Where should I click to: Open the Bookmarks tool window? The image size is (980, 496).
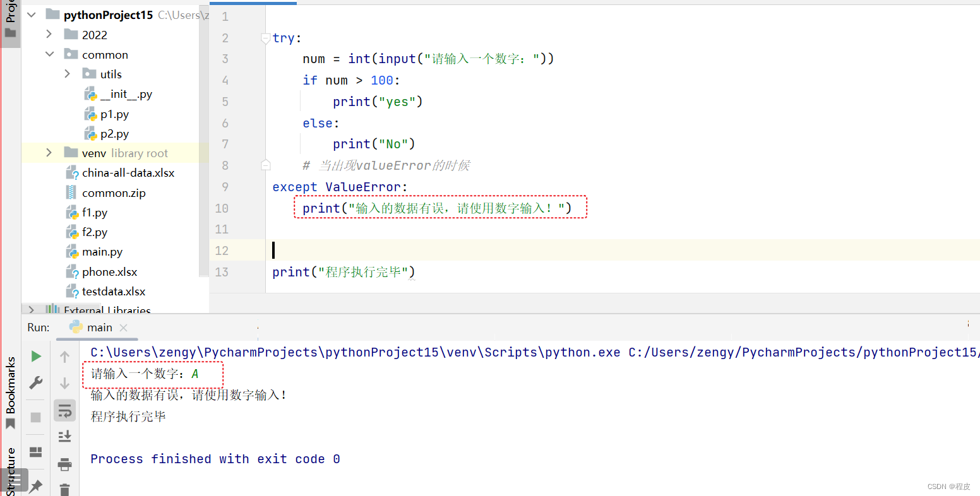(10, 393)
